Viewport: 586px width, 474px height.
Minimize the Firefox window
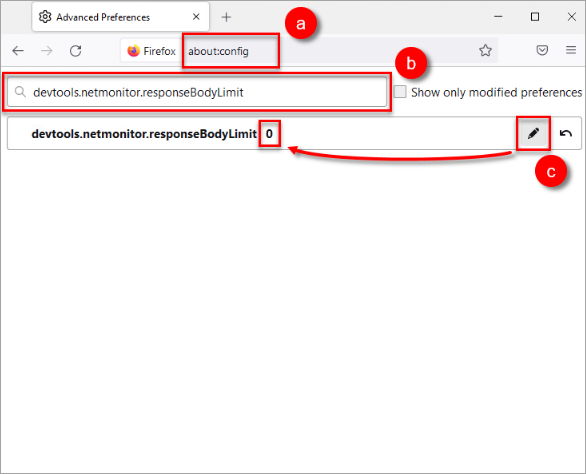point(498,17)
